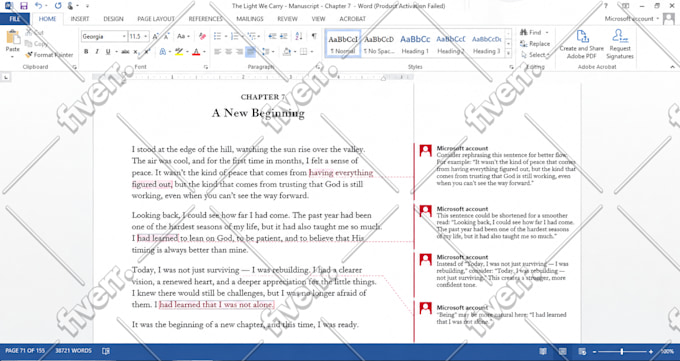Switch to the REVIEW tab
This screenshot has height=361, width=680.
pos(288,19)
